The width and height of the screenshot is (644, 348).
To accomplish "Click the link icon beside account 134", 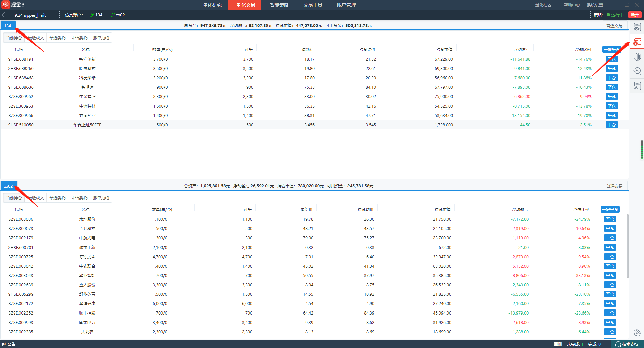I will pos(92,15).
